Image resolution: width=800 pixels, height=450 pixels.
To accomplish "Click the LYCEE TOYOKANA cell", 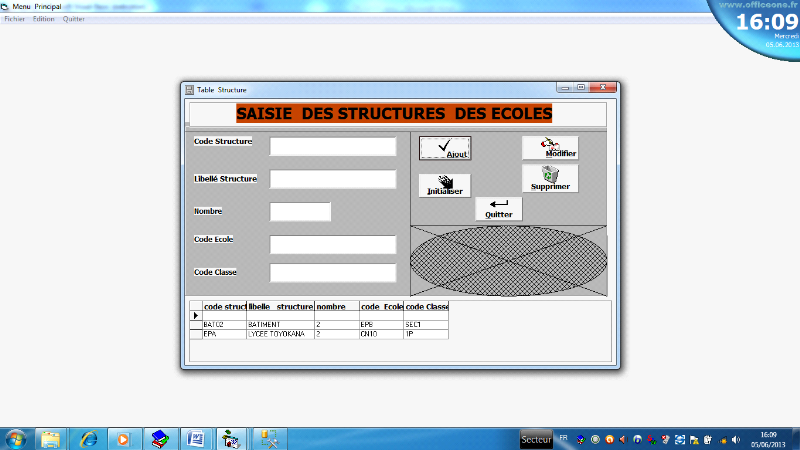I will [x=280, y=334].
